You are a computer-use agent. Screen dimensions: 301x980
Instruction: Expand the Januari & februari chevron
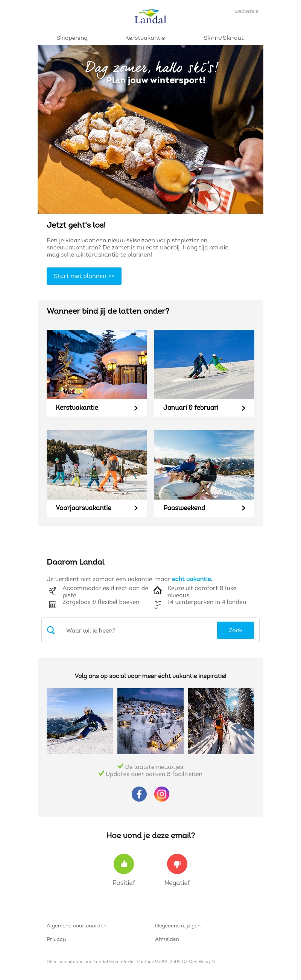(x=243, y=408)
